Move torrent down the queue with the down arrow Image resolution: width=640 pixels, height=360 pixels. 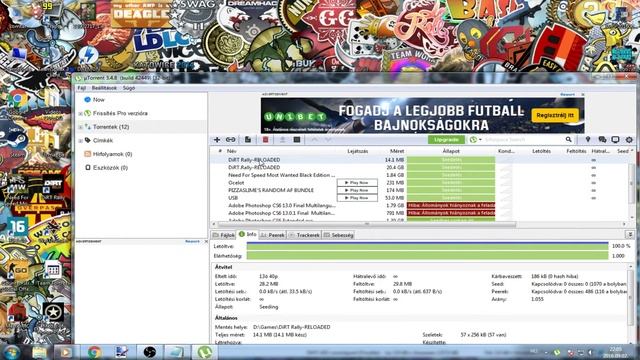click(x=328, y=140)
